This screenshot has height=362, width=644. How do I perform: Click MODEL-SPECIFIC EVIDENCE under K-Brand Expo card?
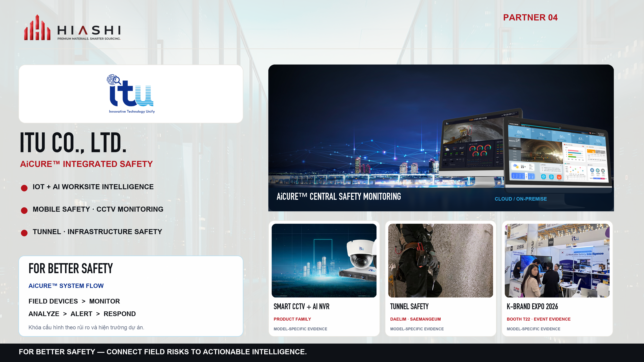click(533, 329)
